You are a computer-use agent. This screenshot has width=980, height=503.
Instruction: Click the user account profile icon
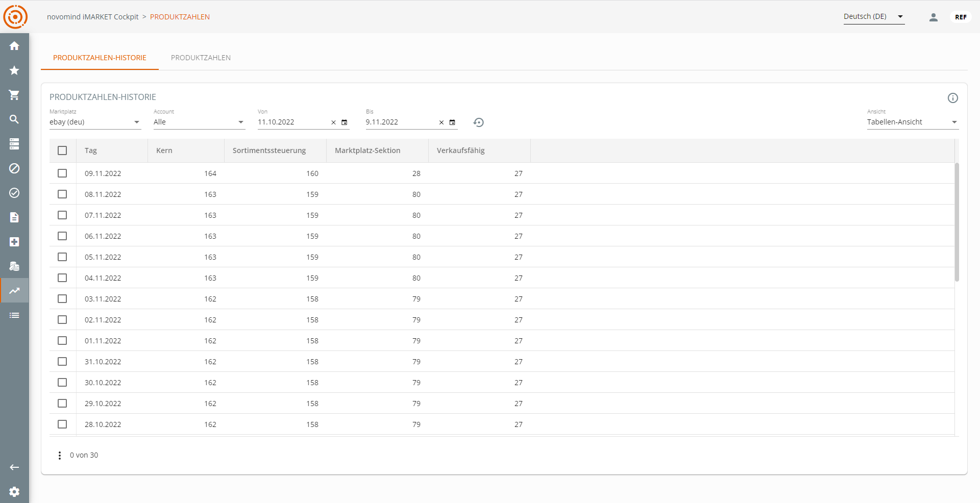(x=933, y=17)
